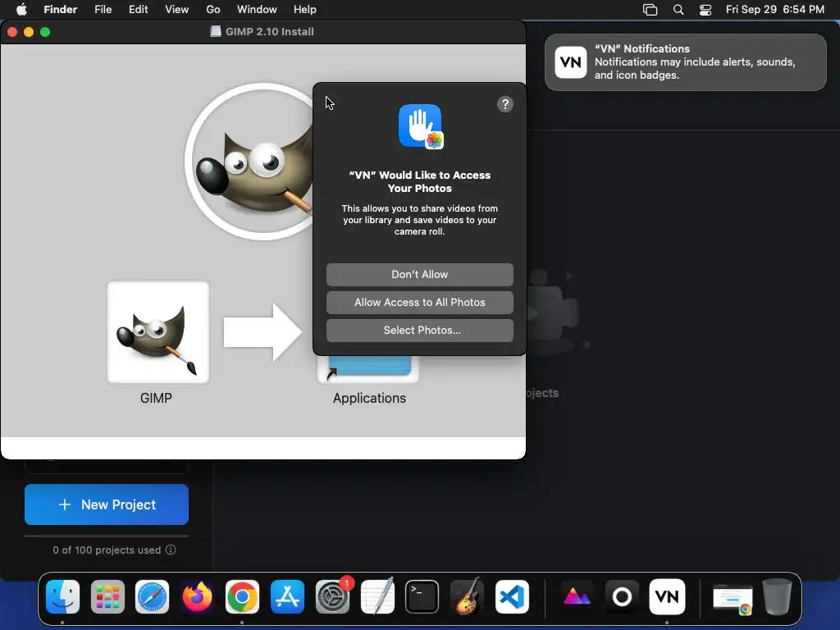
Task: Click the projects used progress bar
Action: coord(107,536)
